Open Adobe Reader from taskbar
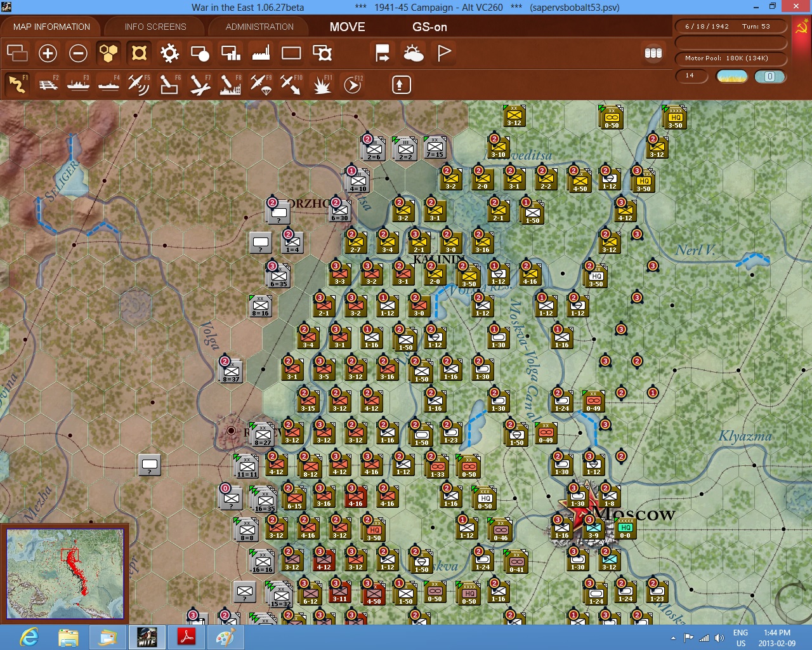The width and height of the screenshot is (812, 650). (187, 637)
